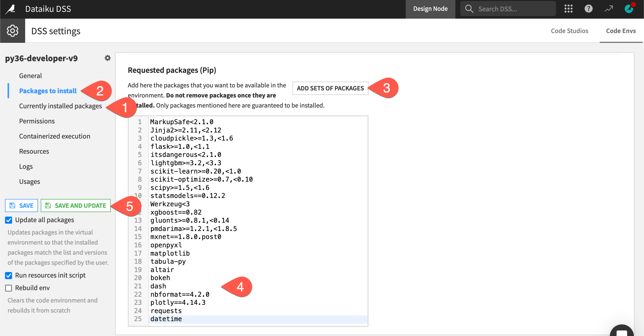Open the Logs section
The width and height of the screenshot is (644, 336).
tap(26, 166)
